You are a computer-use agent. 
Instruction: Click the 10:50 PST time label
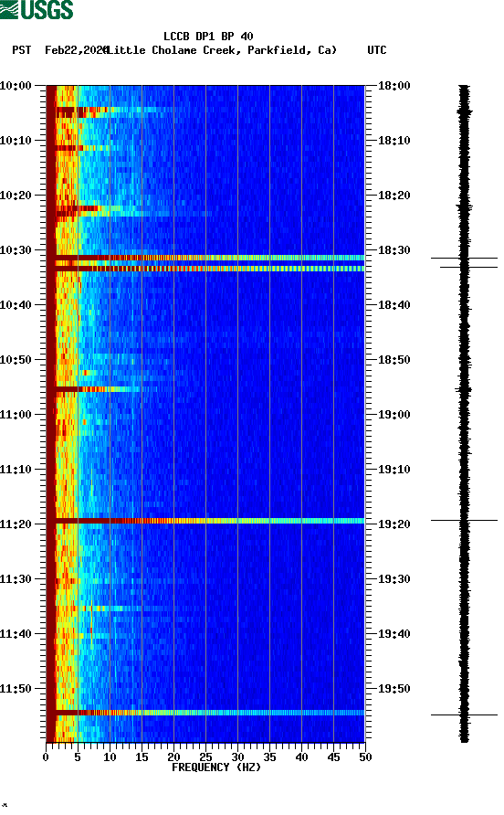[16, 360]
